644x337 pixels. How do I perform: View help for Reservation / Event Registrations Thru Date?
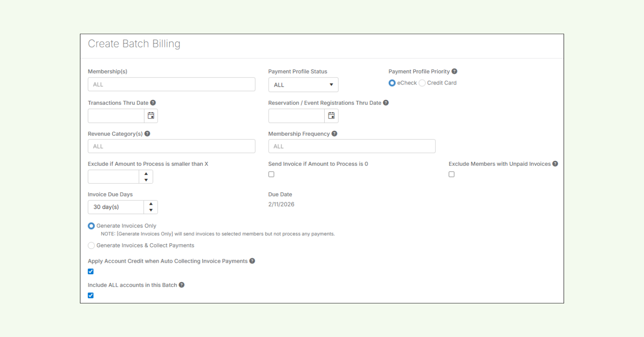pos(386,102)
